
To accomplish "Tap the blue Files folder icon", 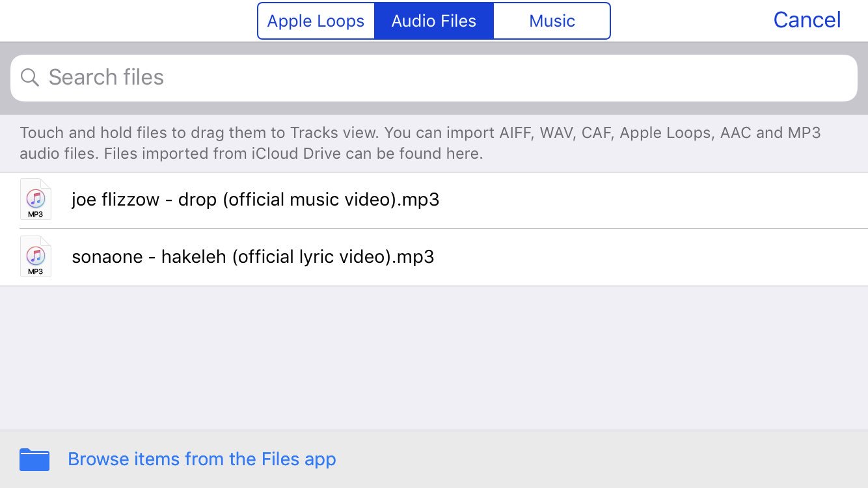I will click(34, 459).
